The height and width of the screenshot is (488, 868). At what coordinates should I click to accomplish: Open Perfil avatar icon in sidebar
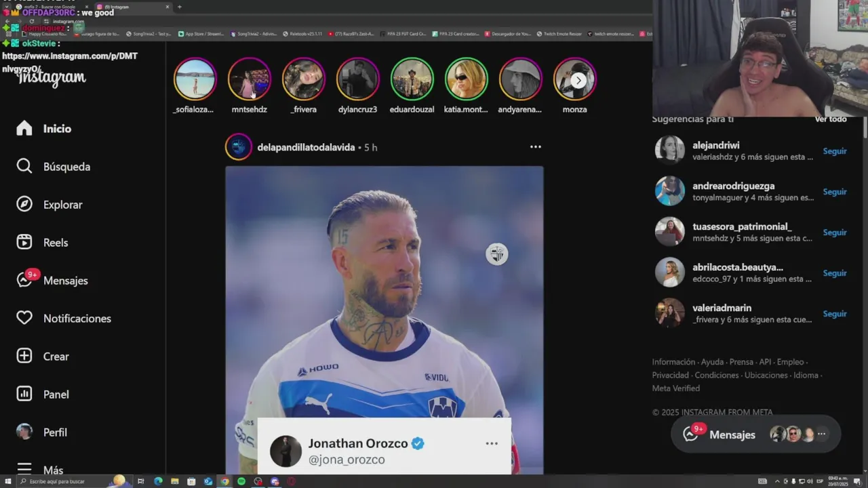tap(24, 432)
